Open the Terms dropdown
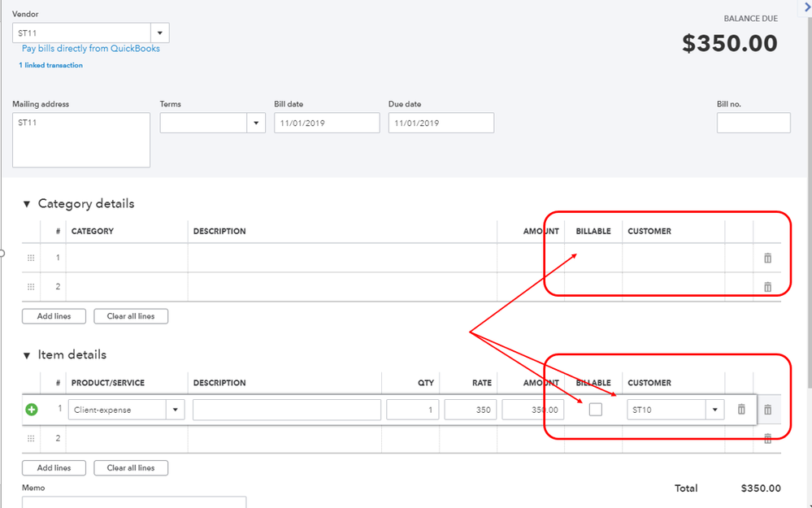This screenshot has height=508, width=812. pos(256,123)
